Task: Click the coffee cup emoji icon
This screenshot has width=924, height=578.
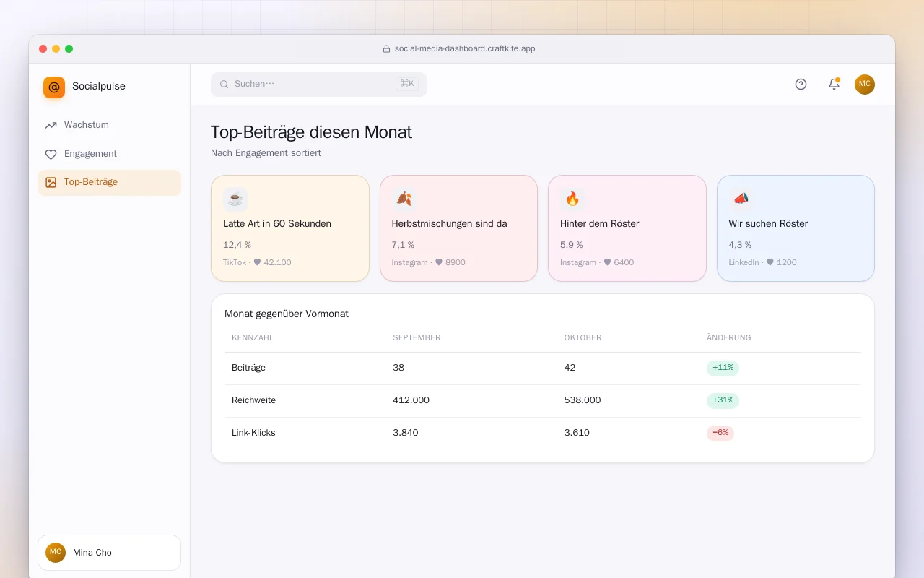Action: [235, 199]
